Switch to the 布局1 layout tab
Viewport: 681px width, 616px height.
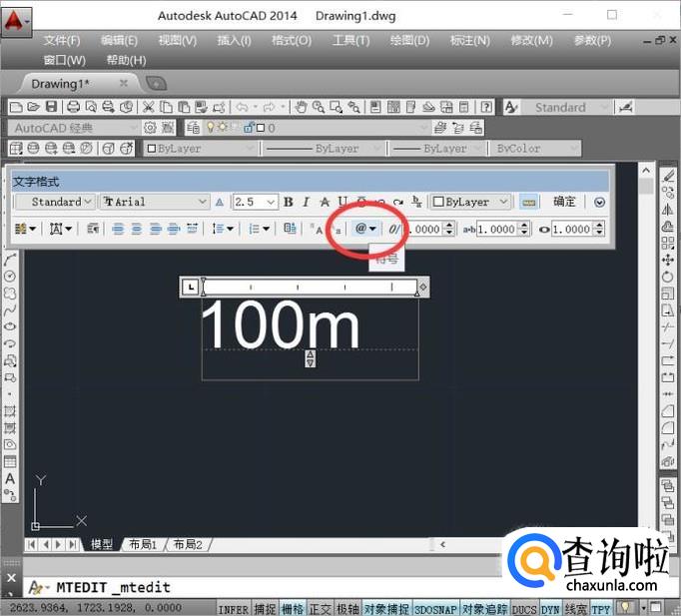pos(142,544)
